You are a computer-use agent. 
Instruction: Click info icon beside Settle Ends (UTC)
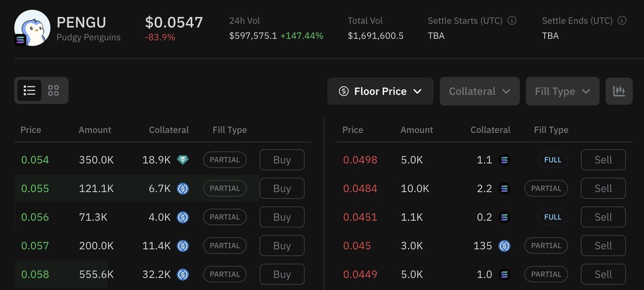[x=622, y=21]
